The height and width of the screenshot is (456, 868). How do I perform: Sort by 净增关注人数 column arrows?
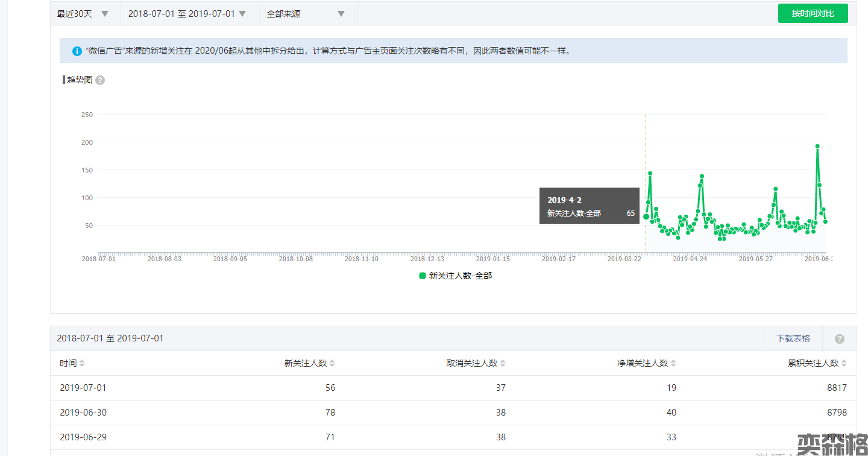pyautogui.click(x=673, y=364)
